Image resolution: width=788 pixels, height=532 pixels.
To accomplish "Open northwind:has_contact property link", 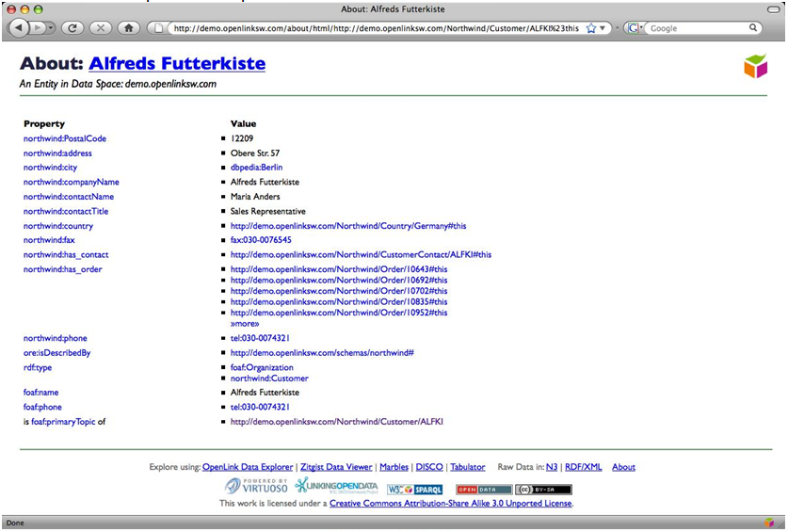I will tap(66, 254).
